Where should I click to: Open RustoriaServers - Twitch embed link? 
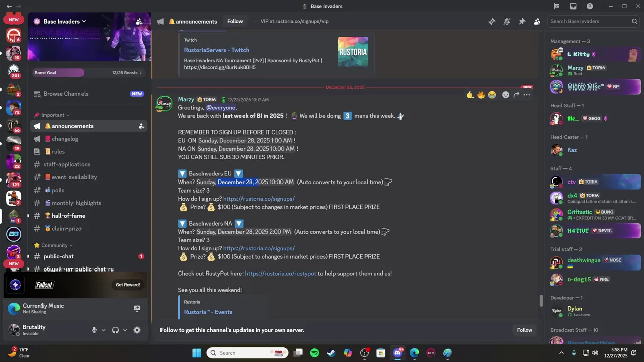[x=216, y=50]
